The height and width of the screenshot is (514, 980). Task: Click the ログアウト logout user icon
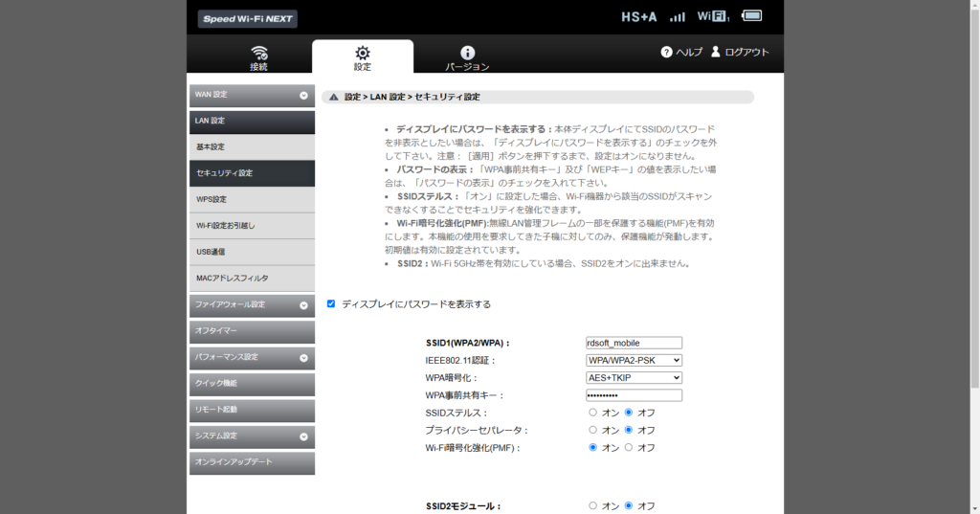point(715,52)
